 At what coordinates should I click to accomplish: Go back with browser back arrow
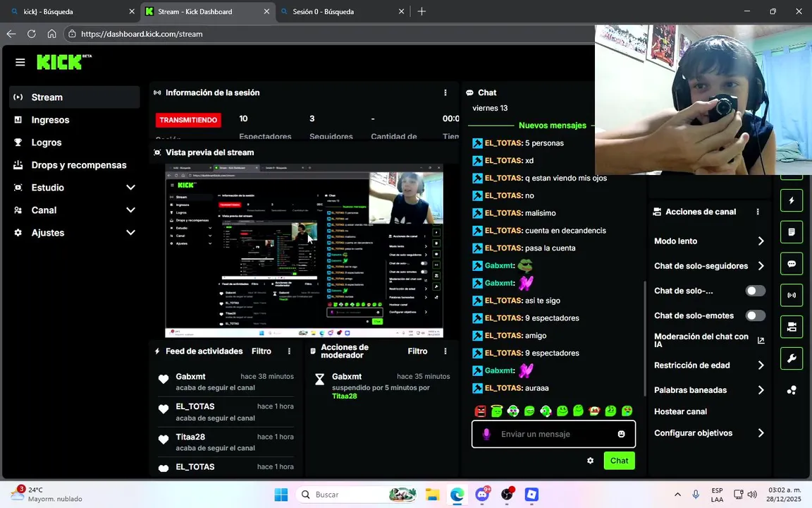(x=11, y=34)
